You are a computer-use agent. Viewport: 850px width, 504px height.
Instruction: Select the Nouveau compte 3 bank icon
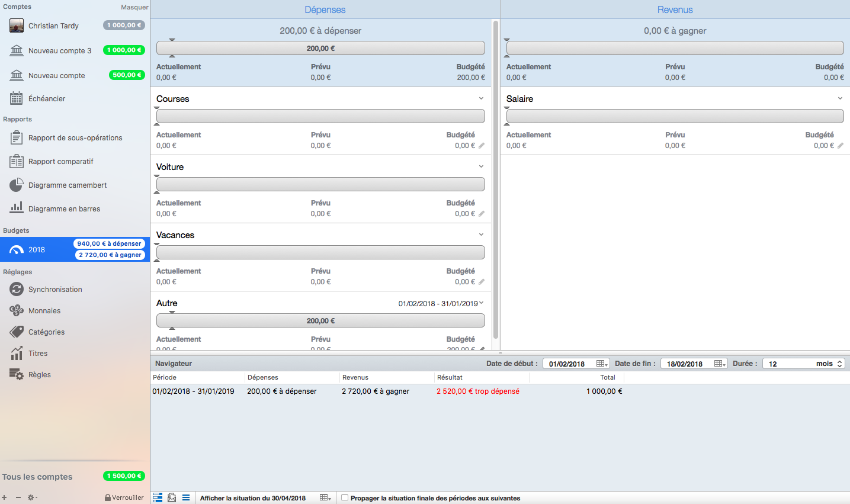coord(17,50)
